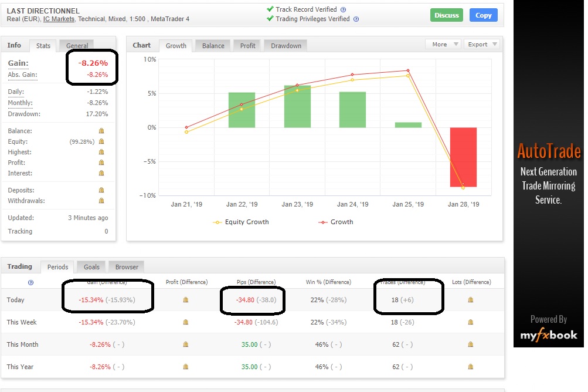Open the IC Markets broker link
The width and height of the screenshot is (588, 392).
pyautogui.click(x=59, y=19)
